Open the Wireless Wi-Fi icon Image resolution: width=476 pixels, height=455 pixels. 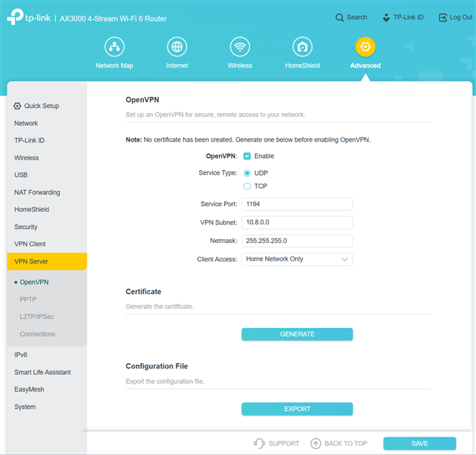click(x=239, y=48)
